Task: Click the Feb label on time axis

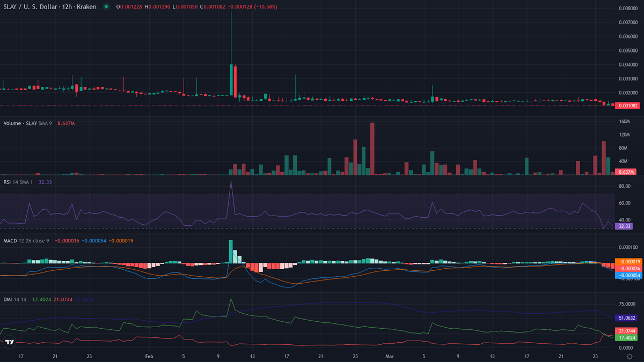Action: coord(149,356)
